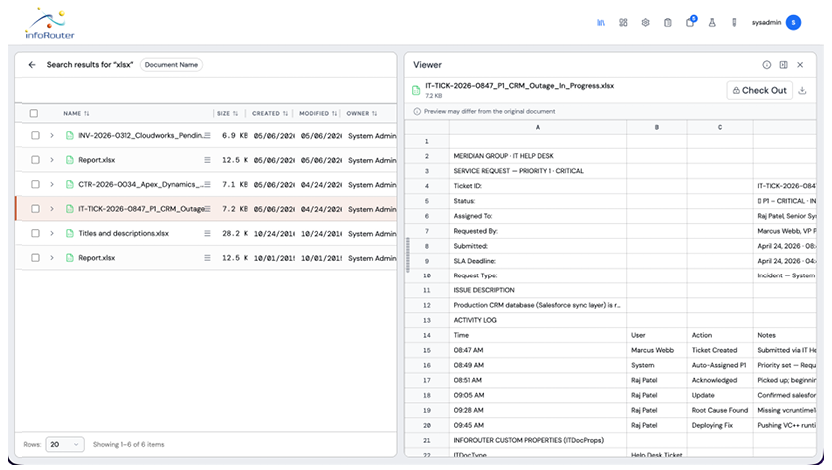Toggle the select-all checkbox in table header
Screen dimensions: 832x470
34,113
